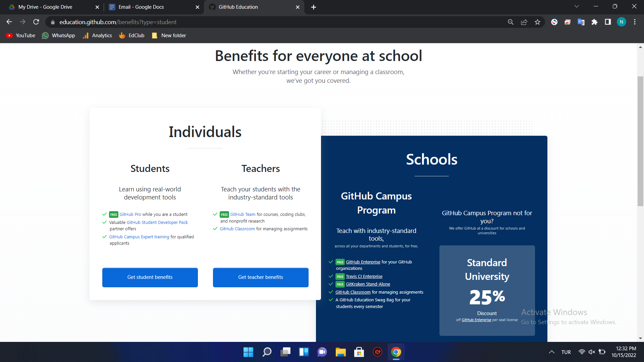Expand the tab search dropdown arrow
The image size is (644, 362).
(577, 6)
